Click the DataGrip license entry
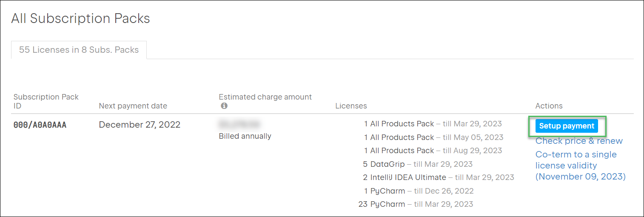Screen dimensions: 644x217 [x=418, y=164]
